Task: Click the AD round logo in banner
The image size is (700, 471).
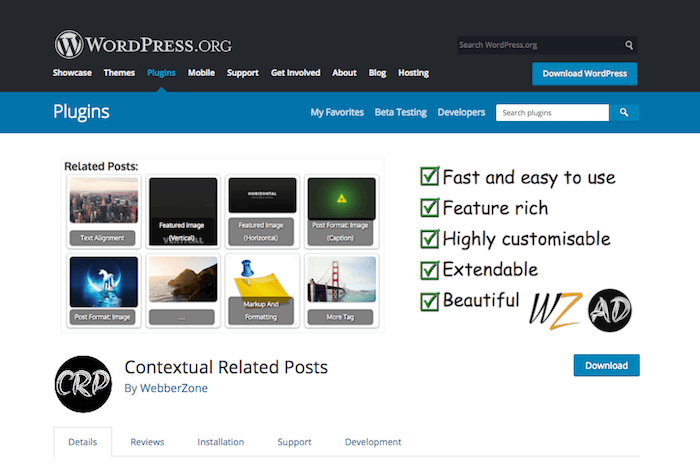Action: 610,310
